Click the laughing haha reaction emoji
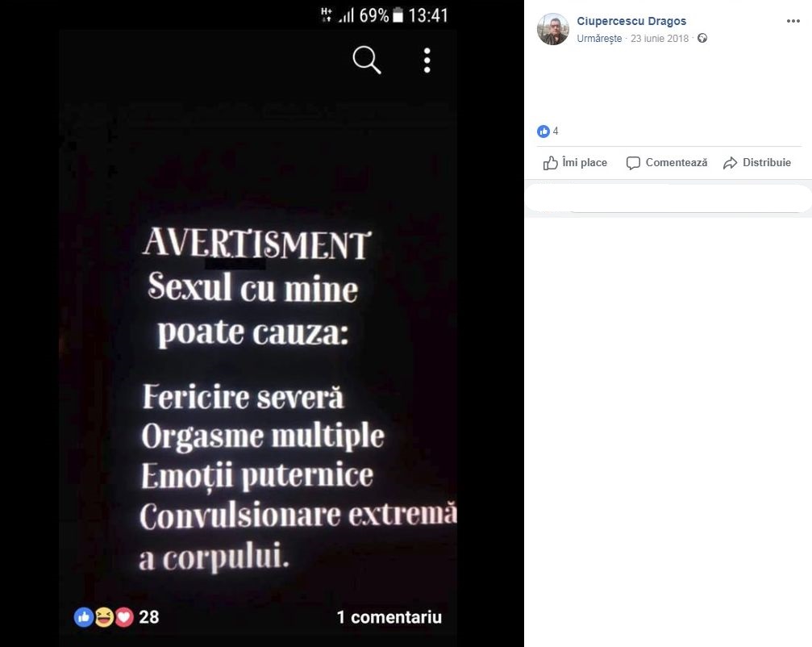 pyautogui.click(x=104, y=617)
